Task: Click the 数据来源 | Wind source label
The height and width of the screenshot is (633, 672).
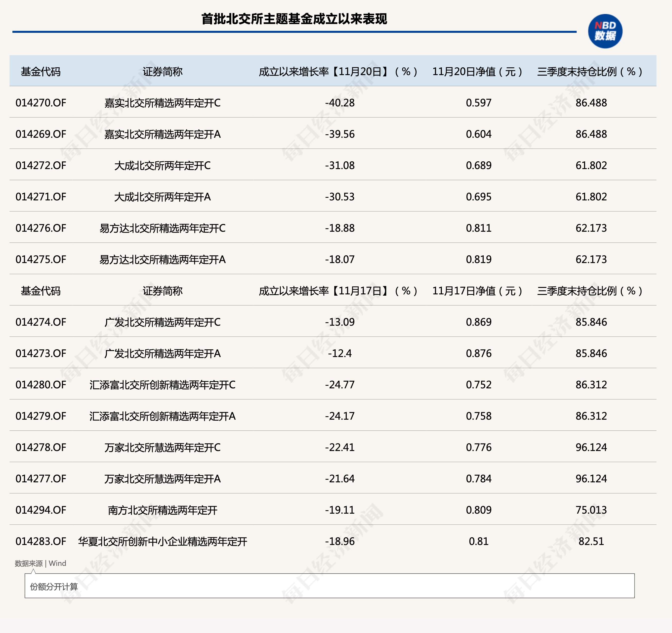Action: coord(41,563)
